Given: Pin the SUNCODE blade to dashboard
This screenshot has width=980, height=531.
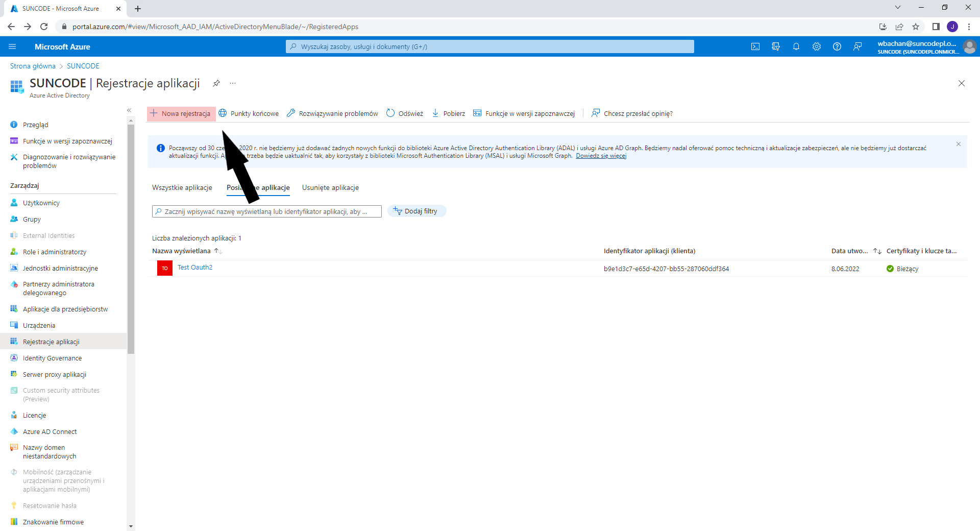Looking at the screenshot, I should point(216,83).
